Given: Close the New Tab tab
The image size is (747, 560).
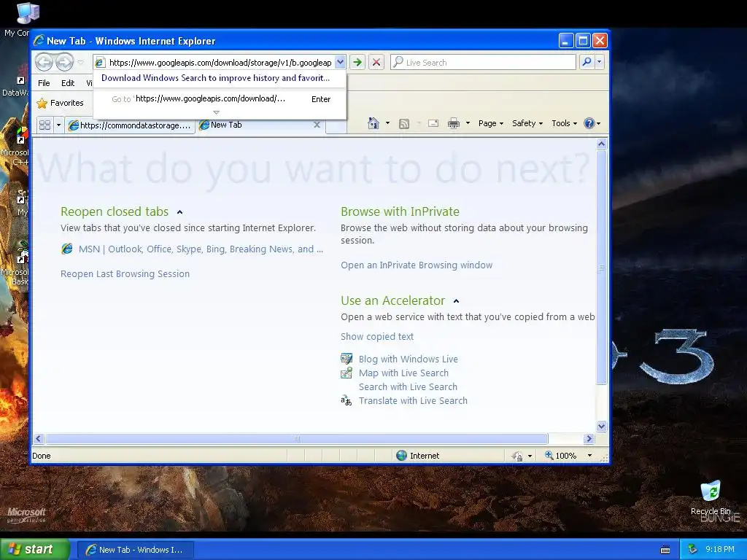Looking at the screenshot, I should pos(317,125).
